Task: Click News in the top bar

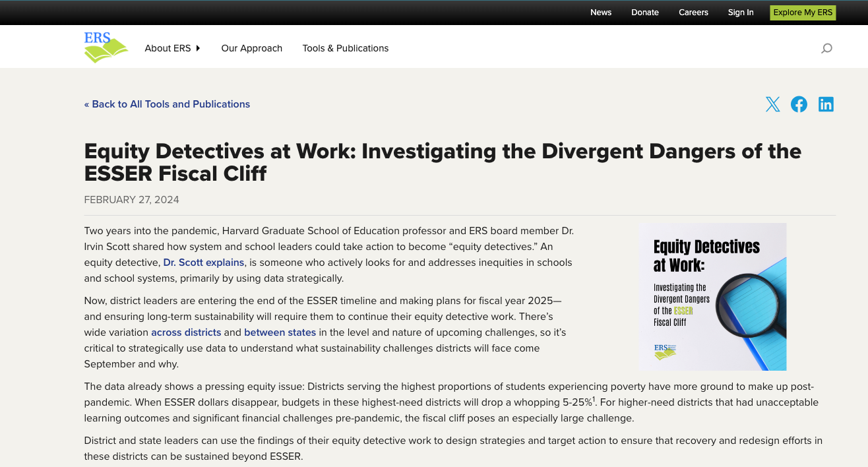Action: 601,12
